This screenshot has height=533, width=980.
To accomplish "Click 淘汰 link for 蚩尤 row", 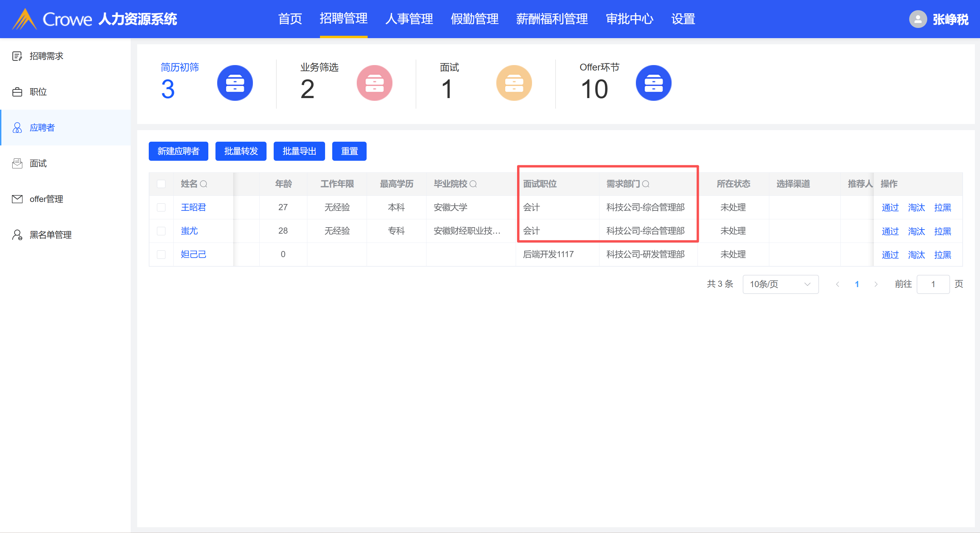I will tap(916, 231).
